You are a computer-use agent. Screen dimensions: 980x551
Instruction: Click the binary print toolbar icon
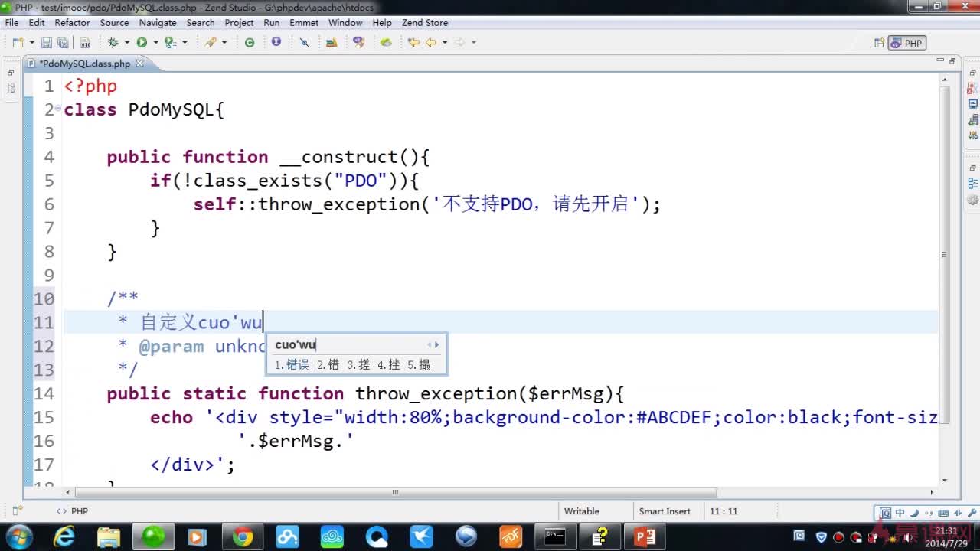click(85, 43)
